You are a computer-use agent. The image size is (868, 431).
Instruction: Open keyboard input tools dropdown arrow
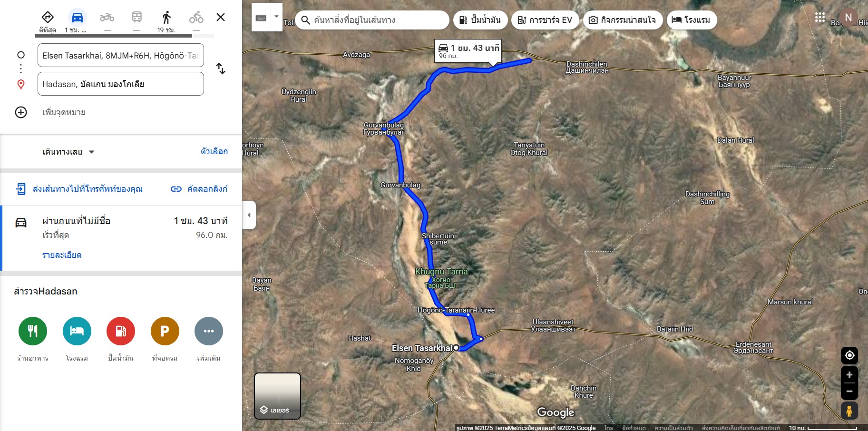point(276,17)
